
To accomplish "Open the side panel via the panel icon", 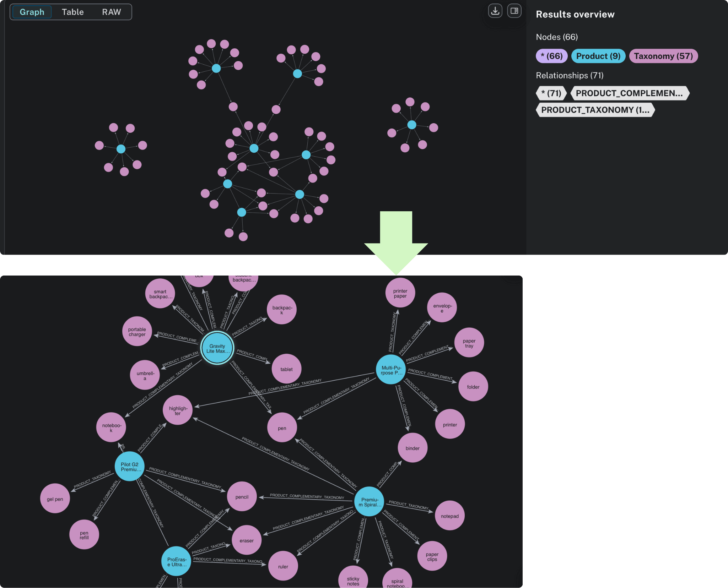I will tap(514, 11).
